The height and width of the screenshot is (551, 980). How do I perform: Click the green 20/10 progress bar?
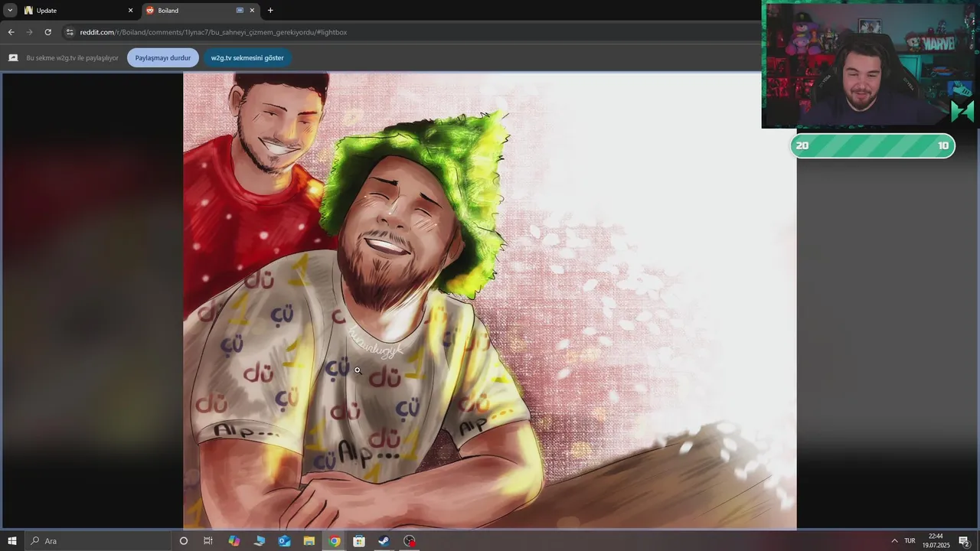coord(873,145)
